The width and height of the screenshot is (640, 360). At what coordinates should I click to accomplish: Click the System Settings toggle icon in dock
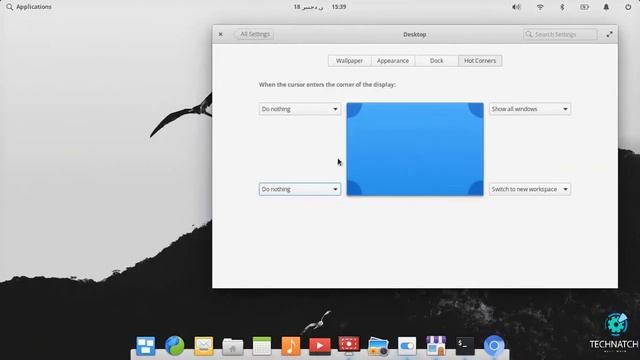(407, 346)
